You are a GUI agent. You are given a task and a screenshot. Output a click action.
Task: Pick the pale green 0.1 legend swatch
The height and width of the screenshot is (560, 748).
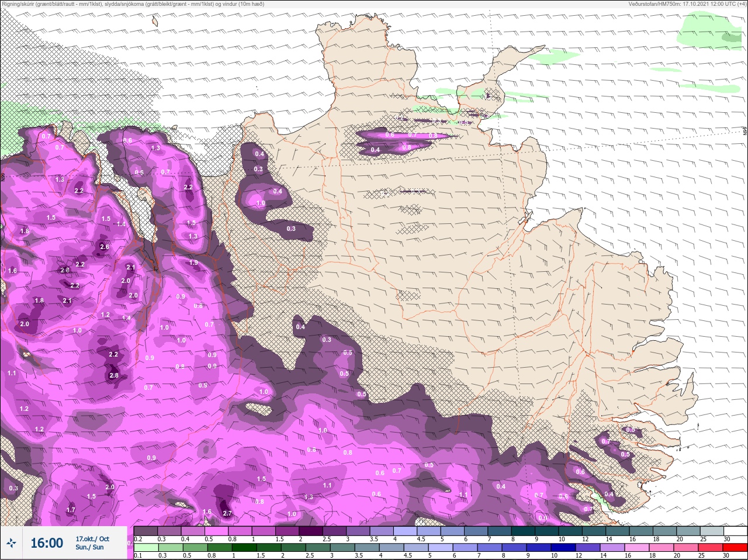pos(146,548)
